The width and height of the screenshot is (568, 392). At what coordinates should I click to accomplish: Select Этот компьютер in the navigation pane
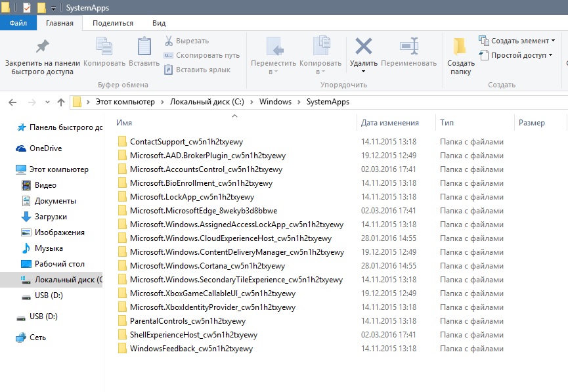click(x=52, y=169)
